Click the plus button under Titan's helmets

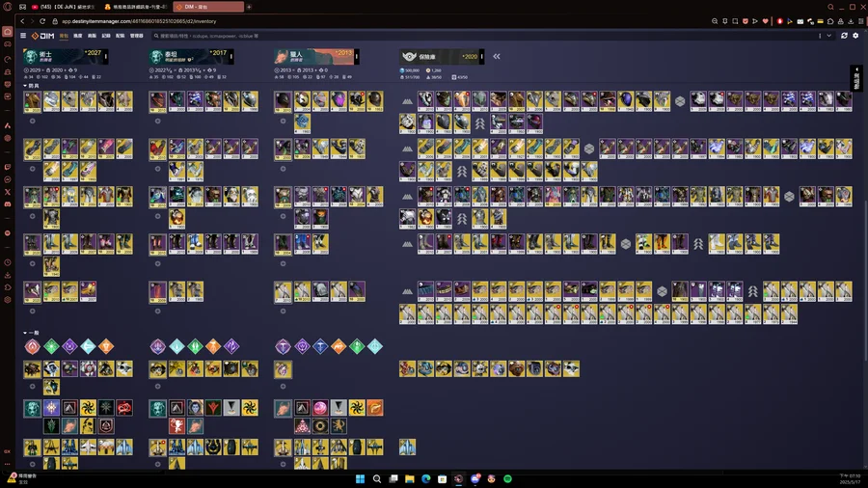158,121
